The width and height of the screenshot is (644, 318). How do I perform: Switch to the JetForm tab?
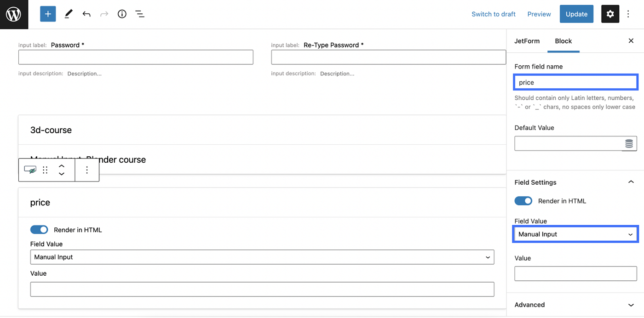(527, 41)
